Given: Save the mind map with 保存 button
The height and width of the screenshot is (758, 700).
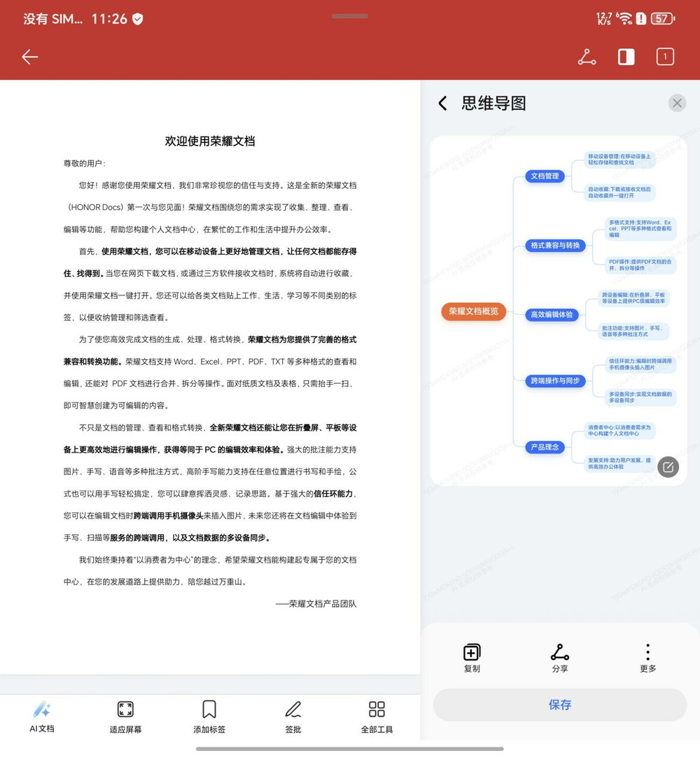Looking at the screenshot, I should 560,705.
